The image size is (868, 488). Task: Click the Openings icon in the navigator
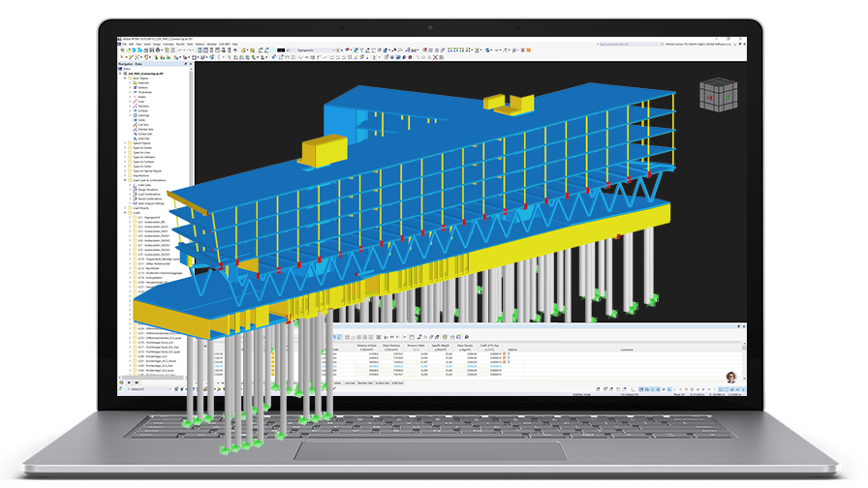135,115
